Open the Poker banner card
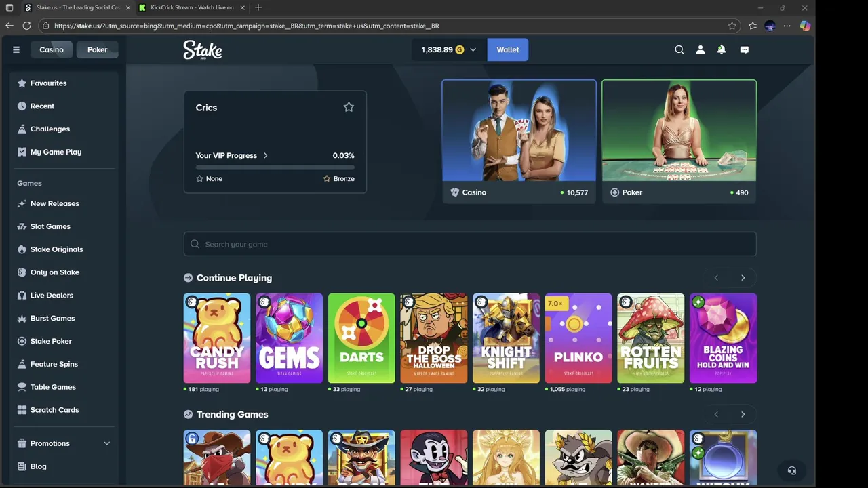868x488 pixels. click(x=679, y=141)
